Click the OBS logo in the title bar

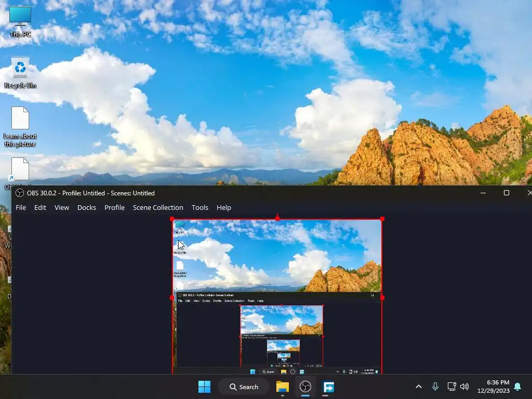click(20, 193)
